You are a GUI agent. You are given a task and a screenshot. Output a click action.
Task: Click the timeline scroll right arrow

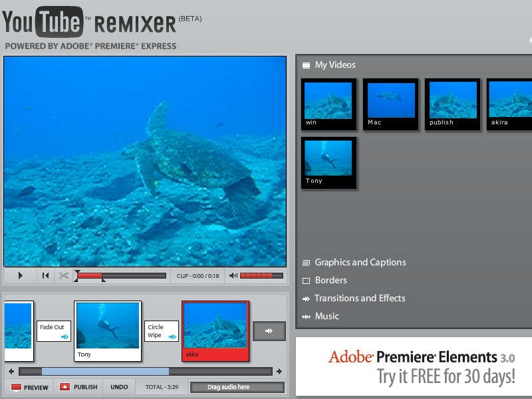(279, 372)
